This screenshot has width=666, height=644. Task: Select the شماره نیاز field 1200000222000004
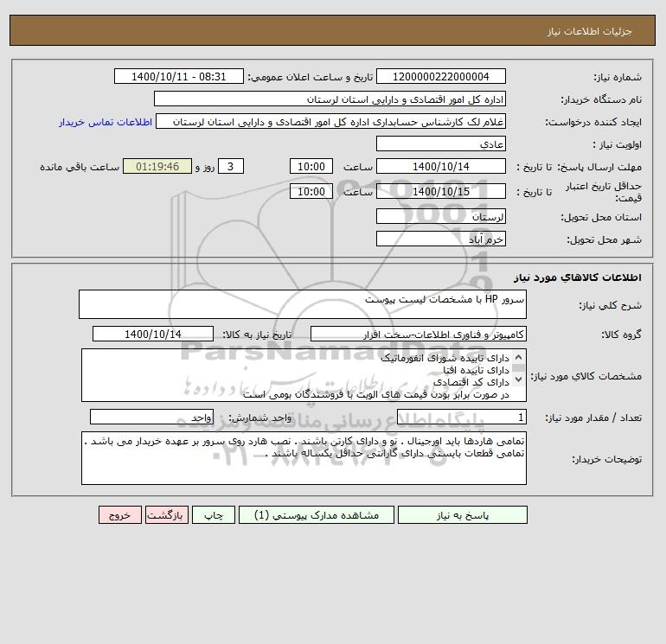[x=441, y=76]
